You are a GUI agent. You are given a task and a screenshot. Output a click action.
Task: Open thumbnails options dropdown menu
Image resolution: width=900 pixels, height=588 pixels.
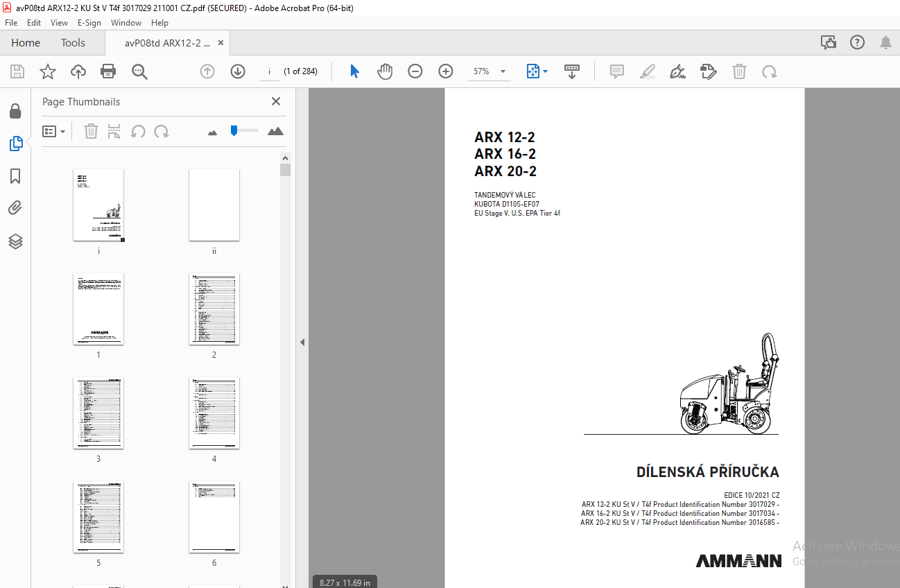click(54, 131)
